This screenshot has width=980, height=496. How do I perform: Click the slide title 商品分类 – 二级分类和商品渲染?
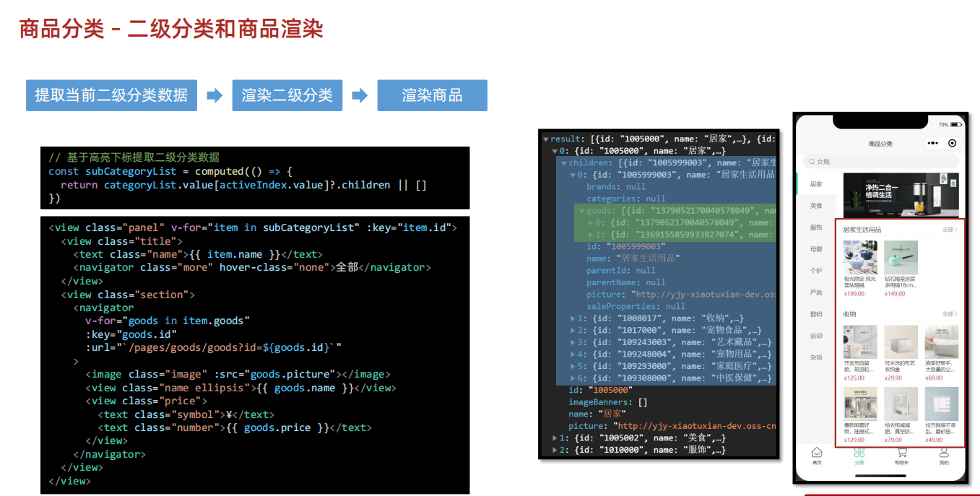[x=171, y=29]
